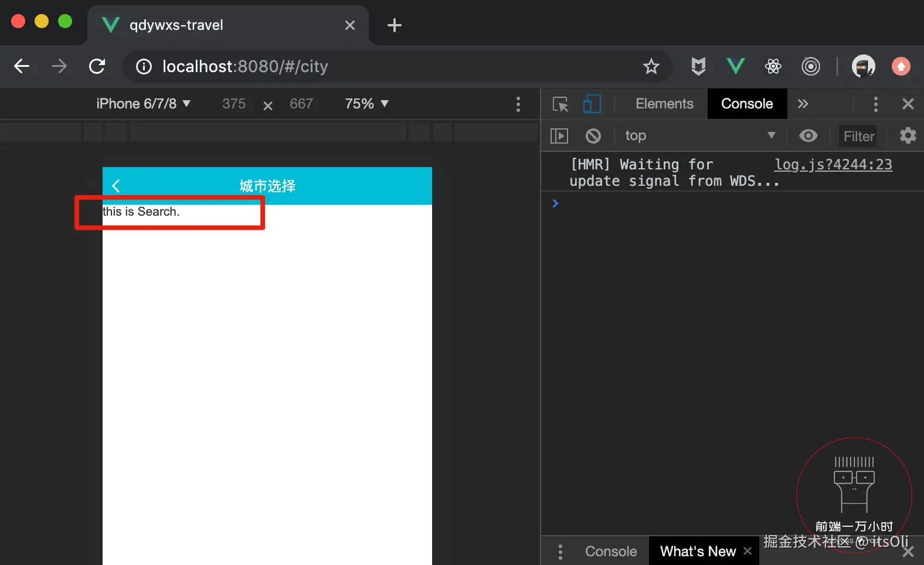
Task: Open the iPhone 6/7/8 device dropdown
Action: 143,104
